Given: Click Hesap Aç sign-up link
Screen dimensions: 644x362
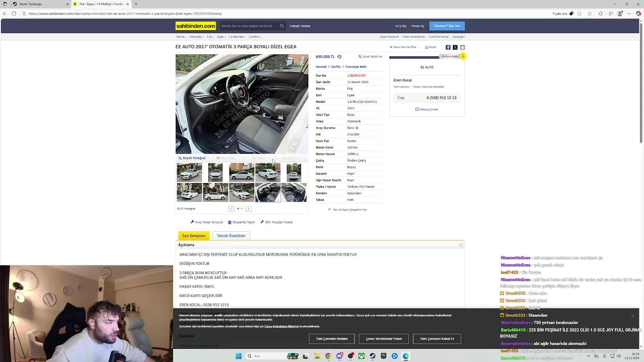Looking at the screenshot, I should (x=418, y=26).
